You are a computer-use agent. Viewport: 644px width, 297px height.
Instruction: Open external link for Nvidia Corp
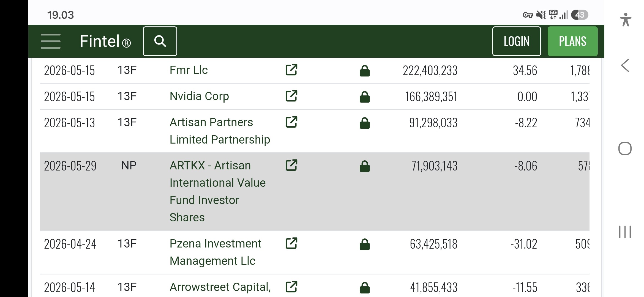click(291, 96)
